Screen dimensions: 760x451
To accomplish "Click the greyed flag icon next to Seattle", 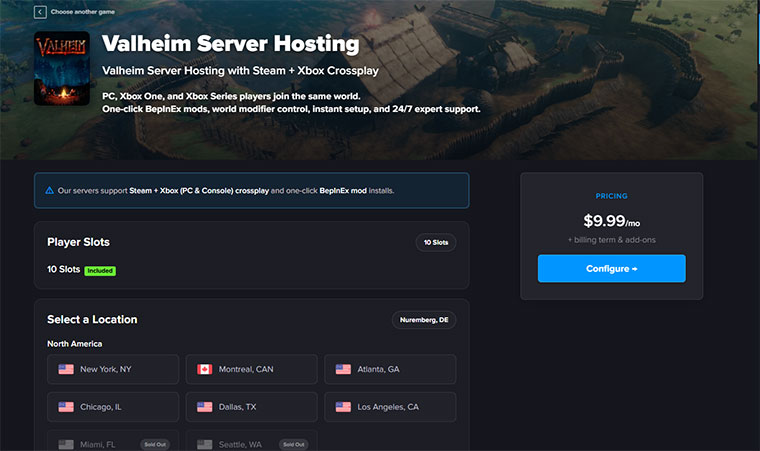I will tap(205, 444).
